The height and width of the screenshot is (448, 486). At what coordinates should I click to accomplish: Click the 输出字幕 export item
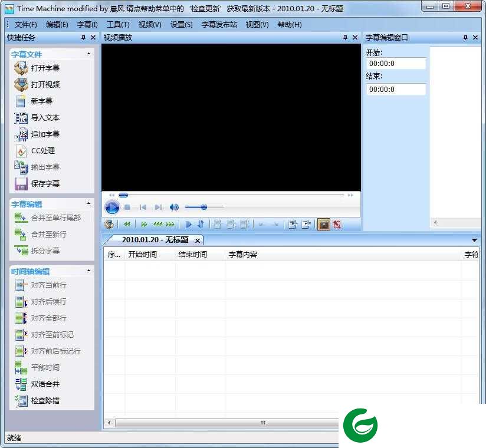coord(37,167)
